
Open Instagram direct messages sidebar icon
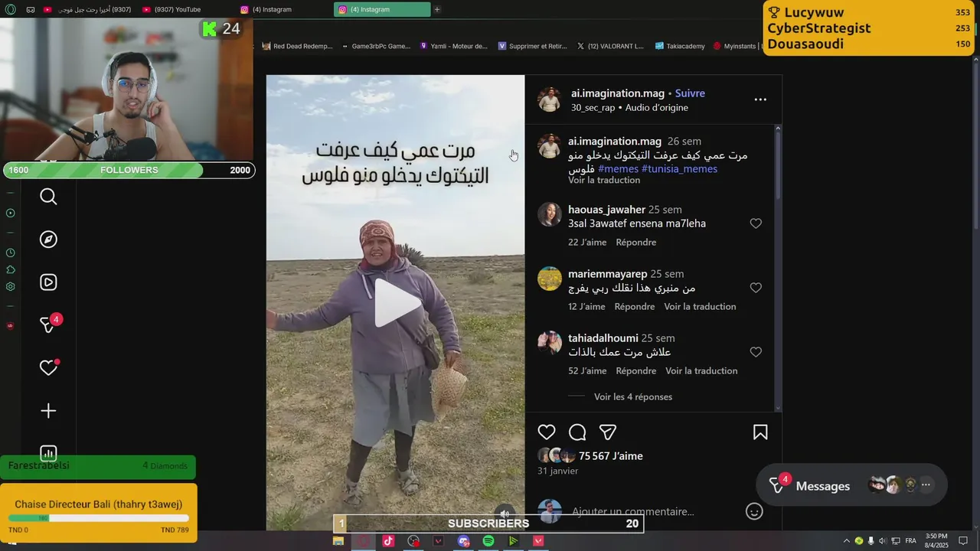pyautogui.click(x=48, y=324)
